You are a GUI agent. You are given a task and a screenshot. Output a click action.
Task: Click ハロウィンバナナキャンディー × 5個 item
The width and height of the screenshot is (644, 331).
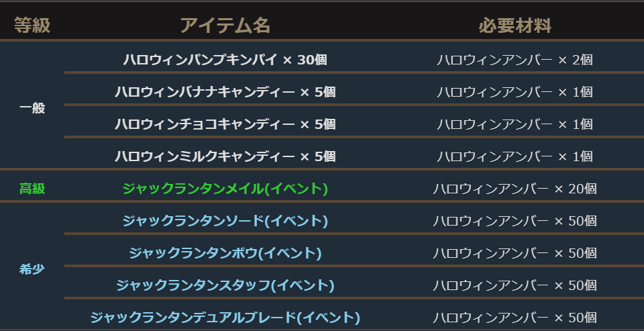pyautogui.click(x=225, y=92)
